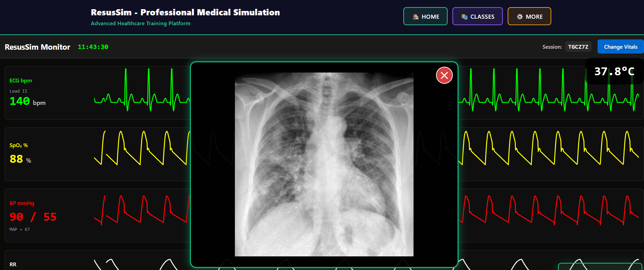Click the ResusSim Monitor title
644x270 pixels.
tap(38, 47)
